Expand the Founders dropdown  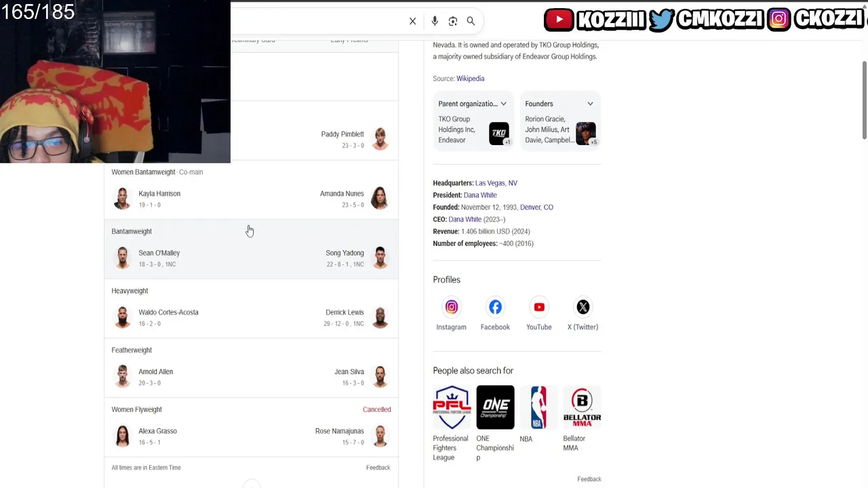pyautogui.click(x=590, y=104)
